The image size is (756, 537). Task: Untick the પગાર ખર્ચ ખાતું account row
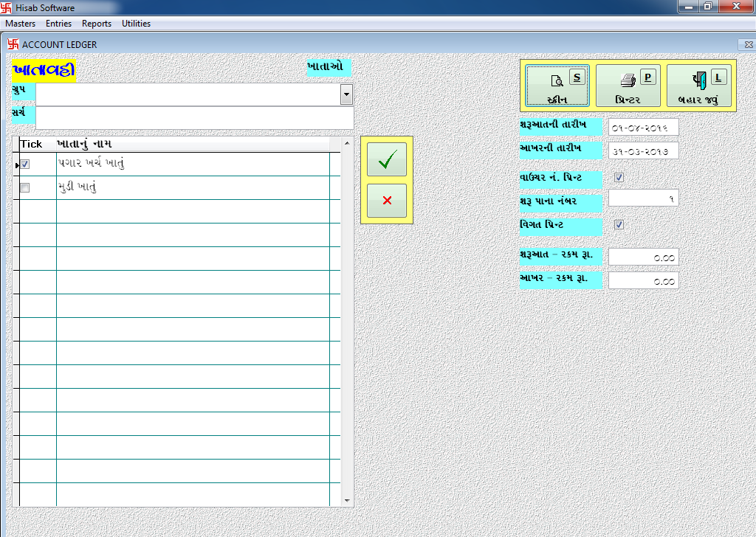pos(24,164)
